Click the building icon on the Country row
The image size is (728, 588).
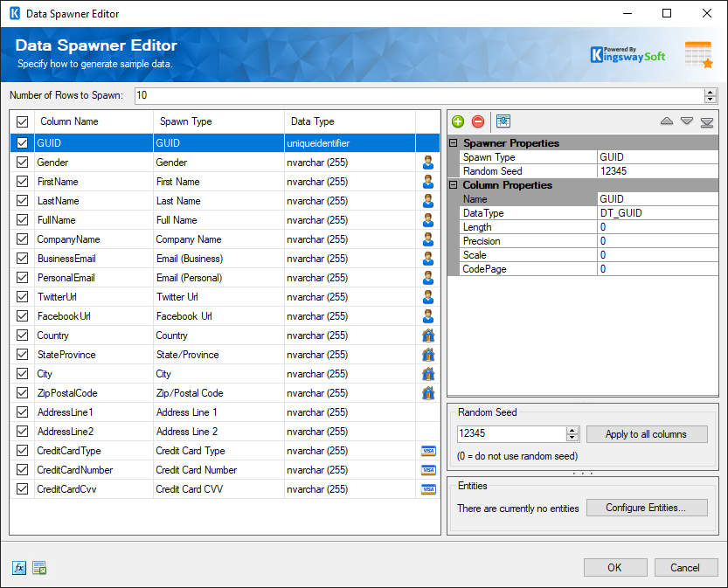[x=427, y=335]
